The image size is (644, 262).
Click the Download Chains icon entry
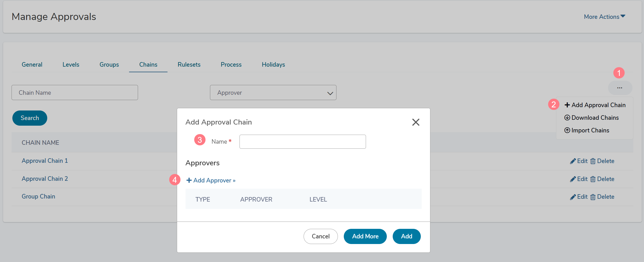(591, 118)
